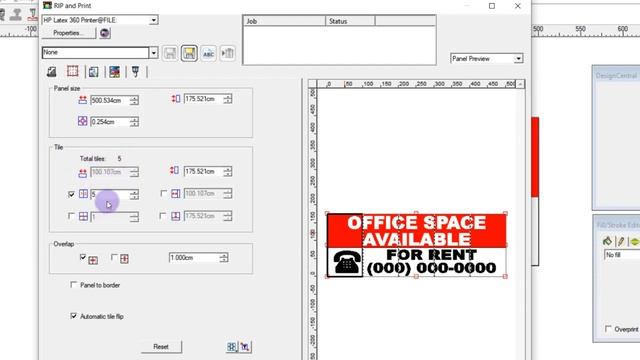Toggle the second overlap direction checkbox
This screenshot has height=360, width=640.
[x=114, y=257]
